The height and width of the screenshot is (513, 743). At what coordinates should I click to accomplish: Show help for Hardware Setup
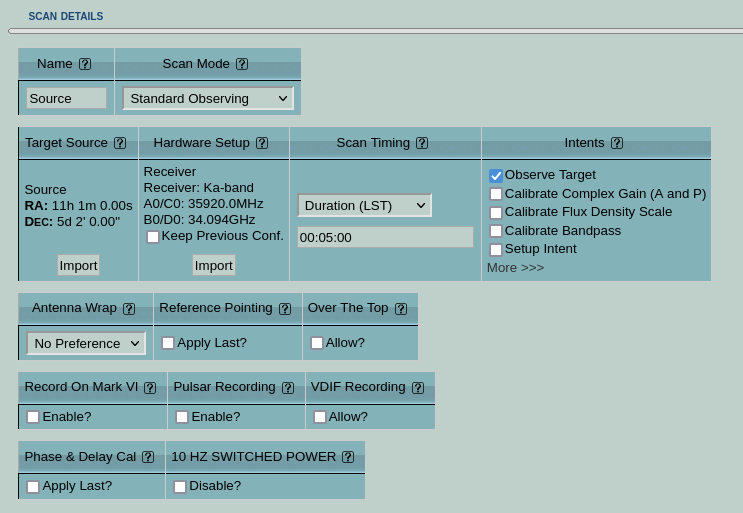pos(262,143)
